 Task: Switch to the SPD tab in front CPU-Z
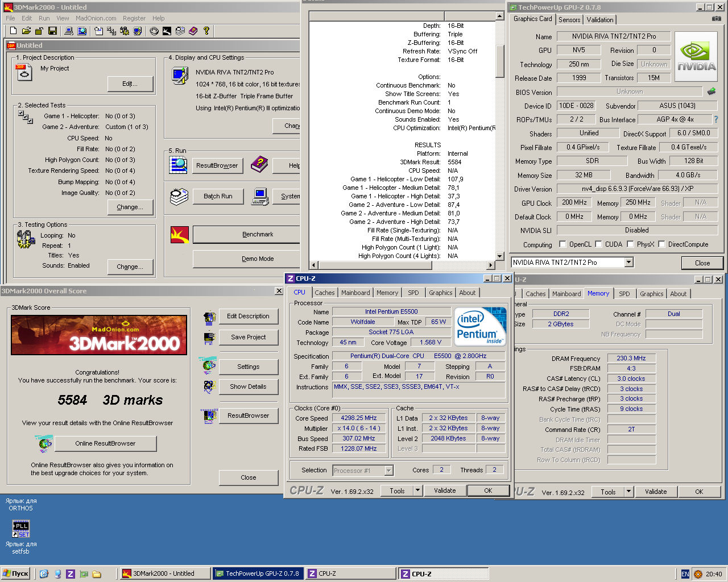point(413,293)
